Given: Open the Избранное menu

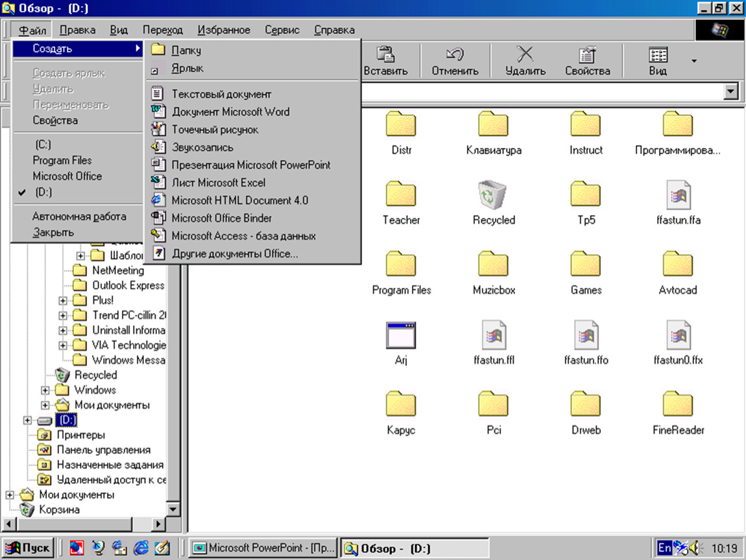Looking at the screenshot, I should (224, 30).
